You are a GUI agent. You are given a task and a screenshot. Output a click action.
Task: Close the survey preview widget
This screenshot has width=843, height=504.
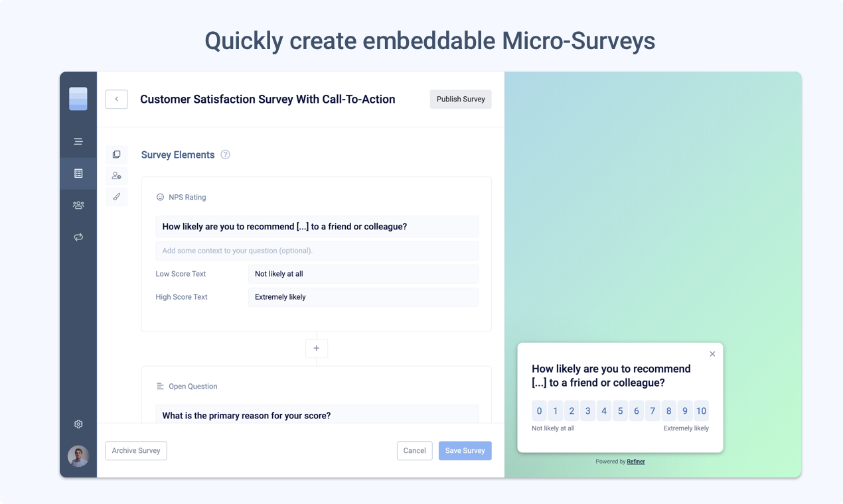pyautogui.click(x=712, y=354)
